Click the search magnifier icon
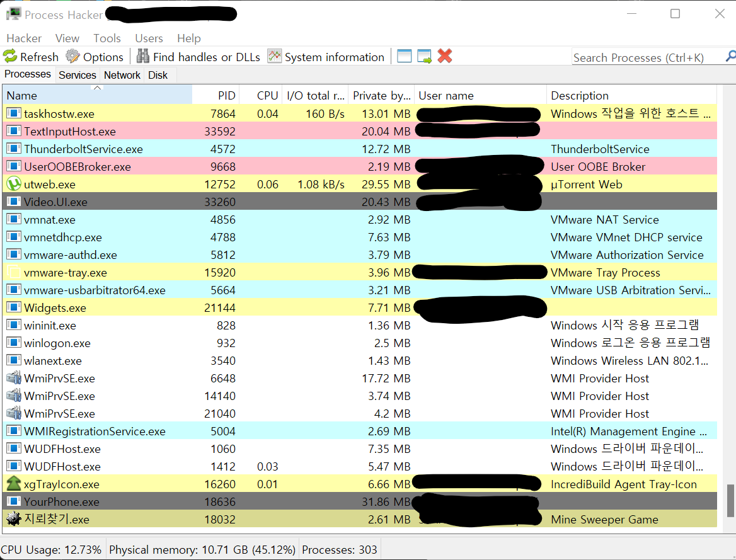The image size is (736, 560). pos(730,56)
